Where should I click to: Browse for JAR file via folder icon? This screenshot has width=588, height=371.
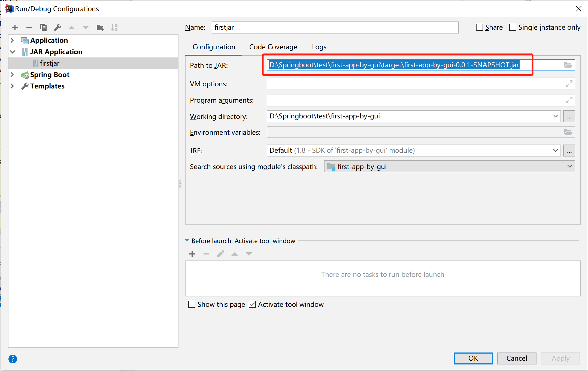[x=568, y=65]
